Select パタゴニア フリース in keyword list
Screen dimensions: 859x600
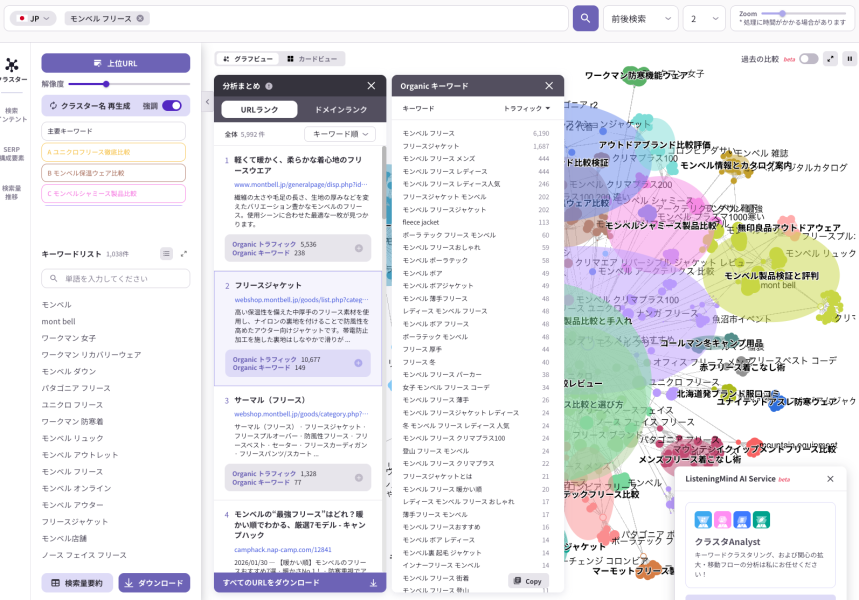pos(76,388)
